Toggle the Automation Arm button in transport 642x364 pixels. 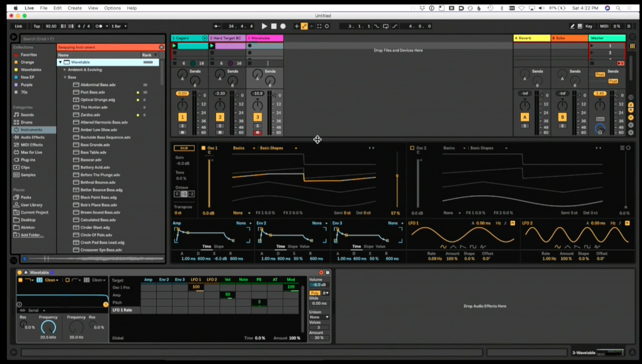(x=304, y=26)
